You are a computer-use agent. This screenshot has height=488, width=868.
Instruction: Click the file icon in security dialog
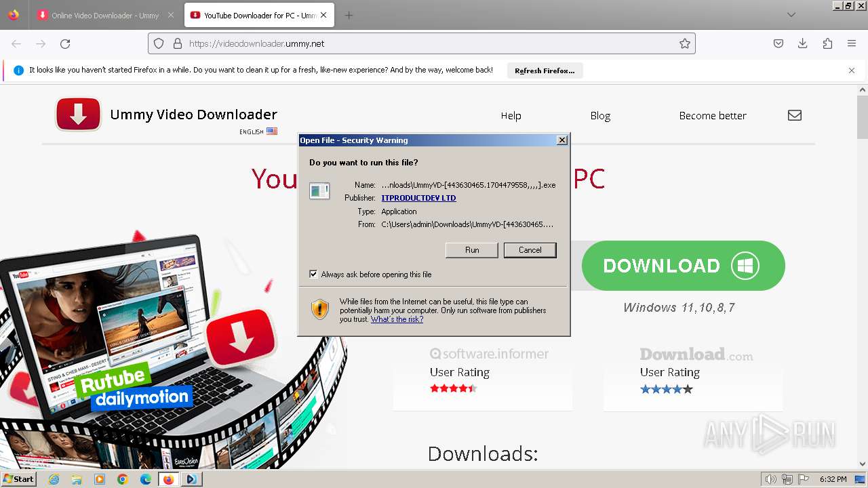click(319, 191)
